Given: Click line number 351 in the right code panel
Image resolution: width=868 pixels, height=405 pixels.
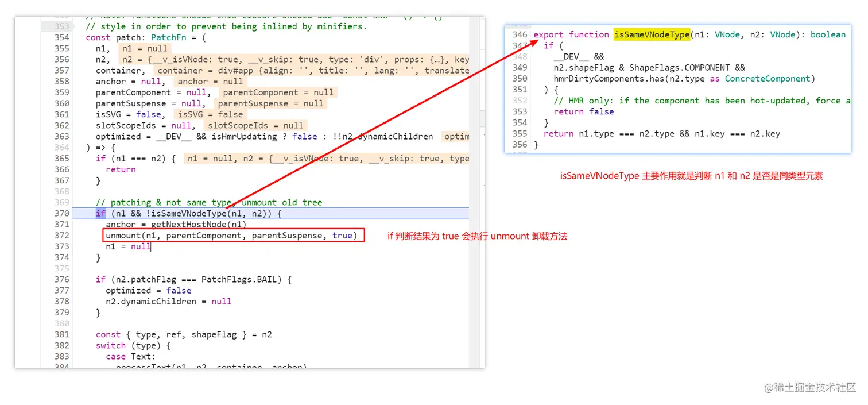Looking at the screenshot, I should pos(520,90).
